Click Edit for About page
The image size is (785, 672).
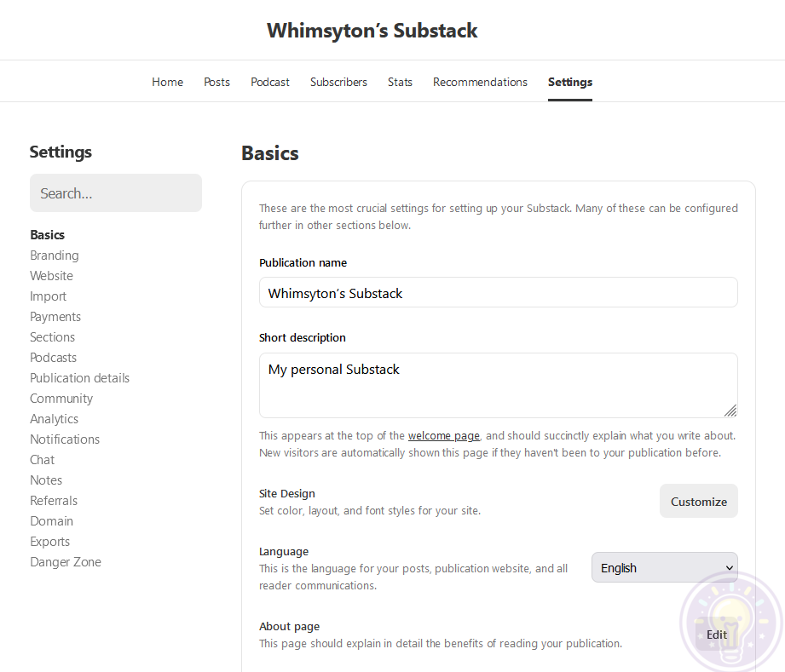(717, 635)
